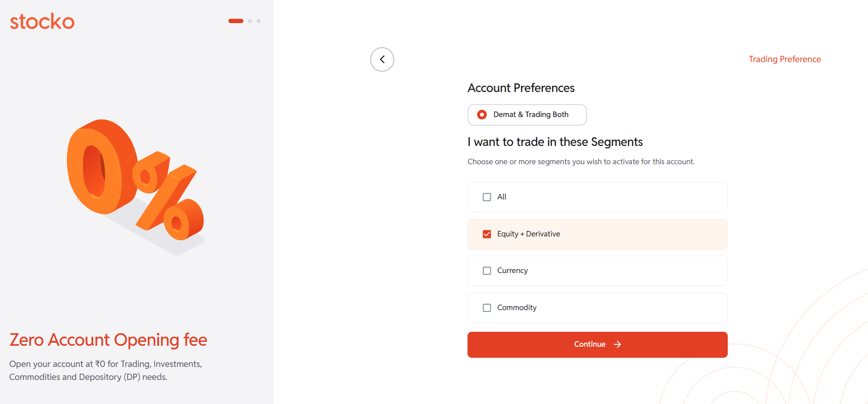
Task: Select the active red carousel indicator
Action: click(236, 21)
